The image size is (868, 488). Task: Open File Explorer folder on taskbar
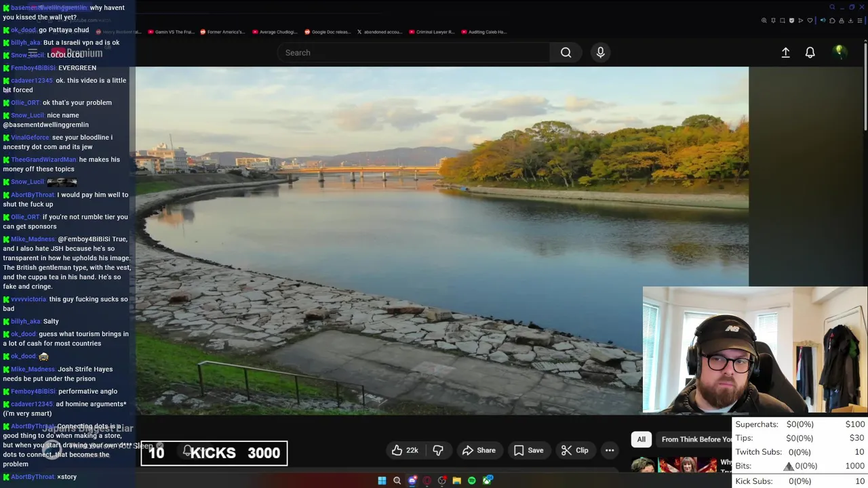[x=457, y=481]
